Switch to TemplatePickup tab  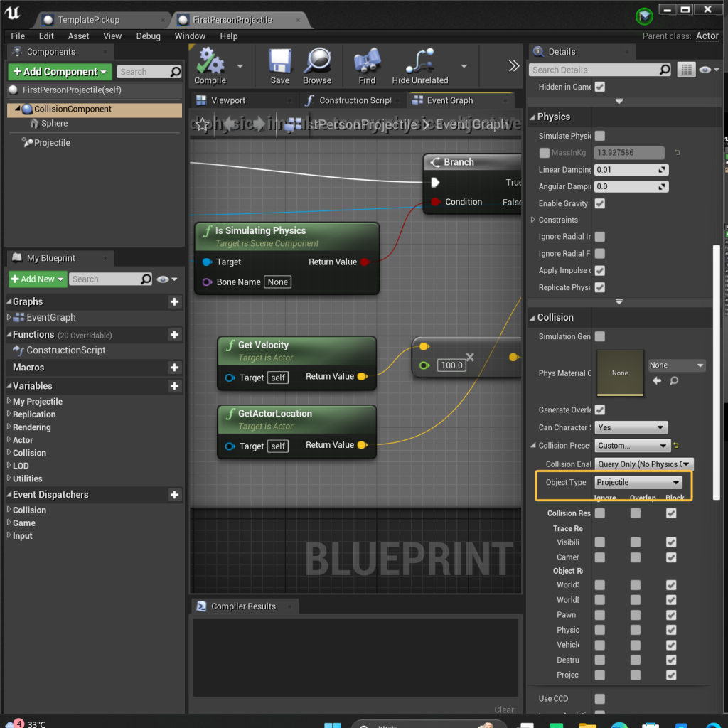tap(89, 20)
